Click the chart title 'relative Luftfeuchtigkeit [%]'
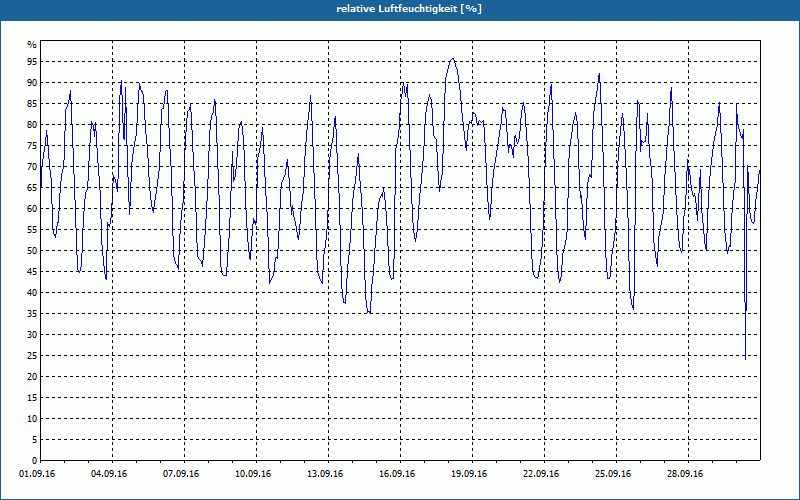 pos(409,9)
